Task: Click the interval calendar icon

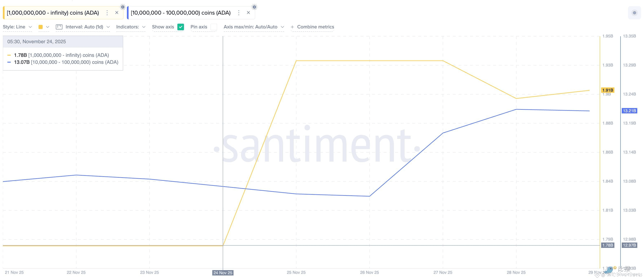Action: point(59,27)
